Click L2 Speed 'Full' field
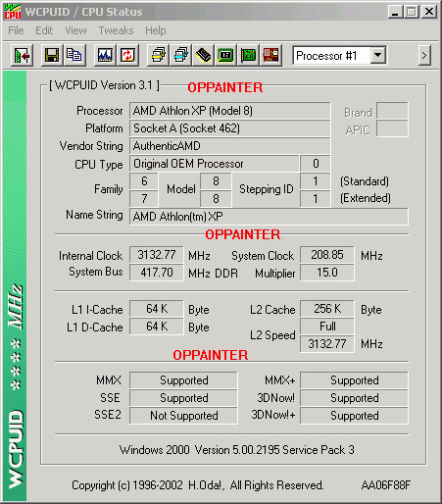Image resolution: width=442 pixels, height=504 pixels. [327, 327]
